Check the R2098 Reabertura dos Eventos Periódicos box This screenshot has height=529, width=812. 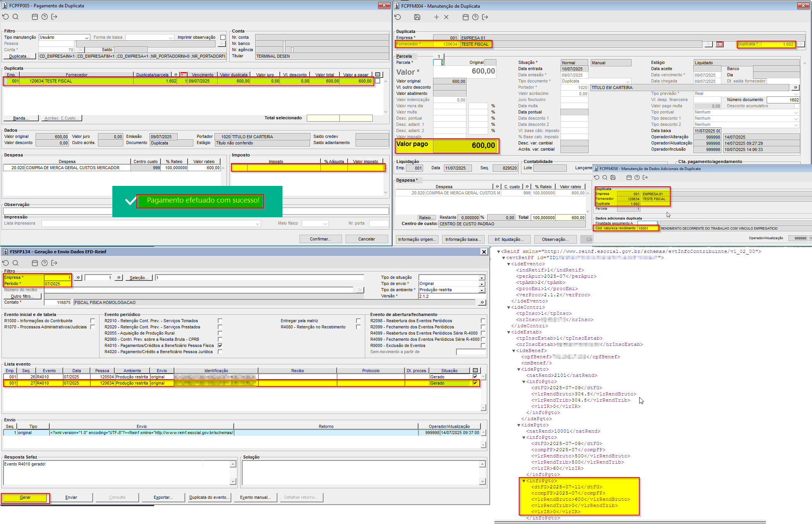[x=483, y=321]
